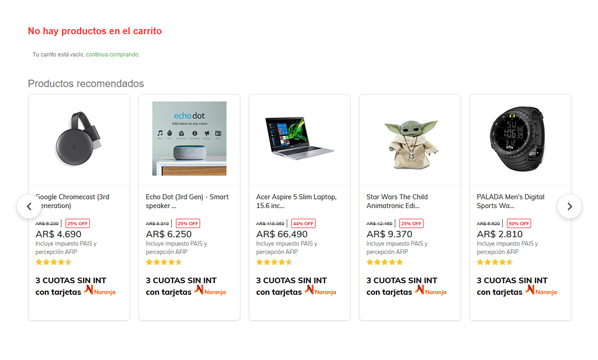This screenshot has width=598, height=360.
Task: Click Naranja logo on PALADA watch card
Action: pyautogui.click(x=541, y=290)
